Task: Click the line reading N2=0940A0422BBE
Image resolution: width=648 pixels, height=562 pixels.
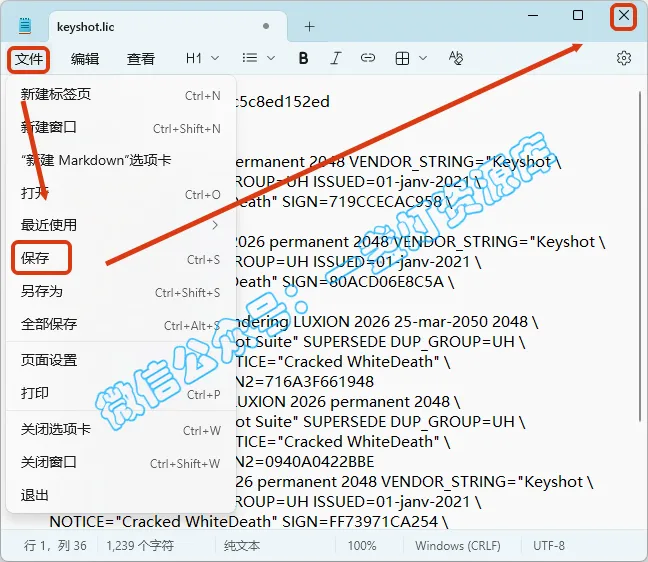Action: (x=305, y=462)
